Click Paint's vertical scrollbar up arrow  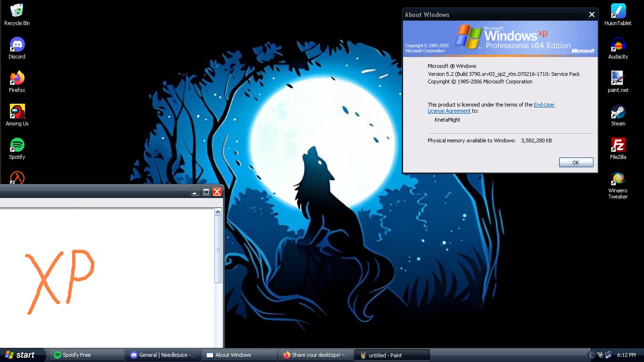click(x=218, y=213)
